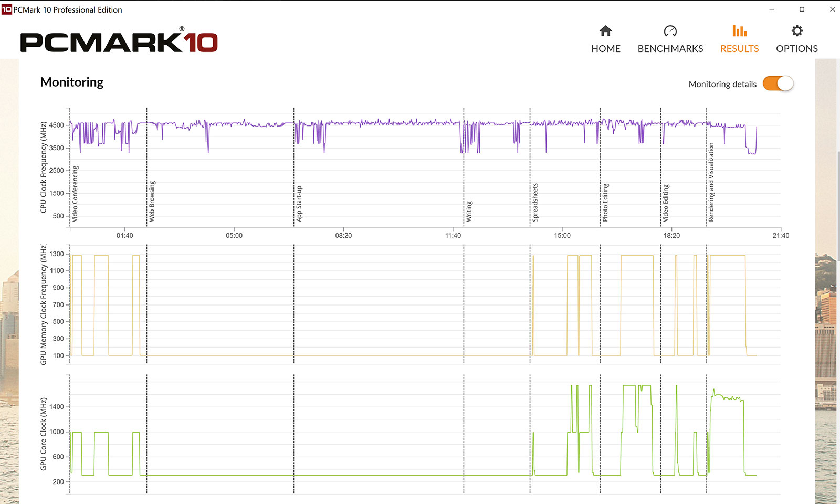The image size is (840, 504).
Task: Open the OPTIONS tab label
Action: pyautogui.click(x=796, y=48)
